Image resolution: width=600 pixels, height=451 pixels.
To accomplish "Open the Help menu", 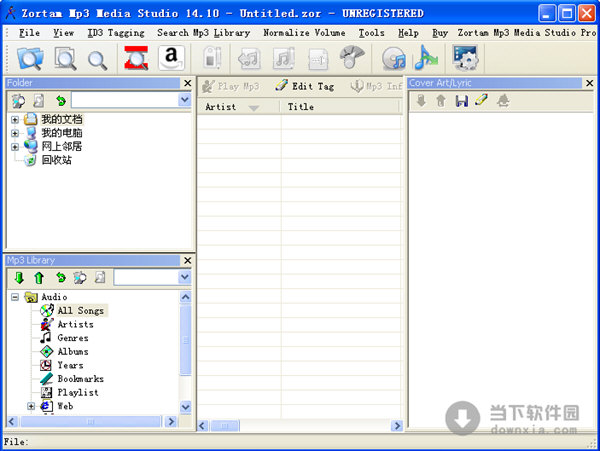I will [x=408, y=33].
